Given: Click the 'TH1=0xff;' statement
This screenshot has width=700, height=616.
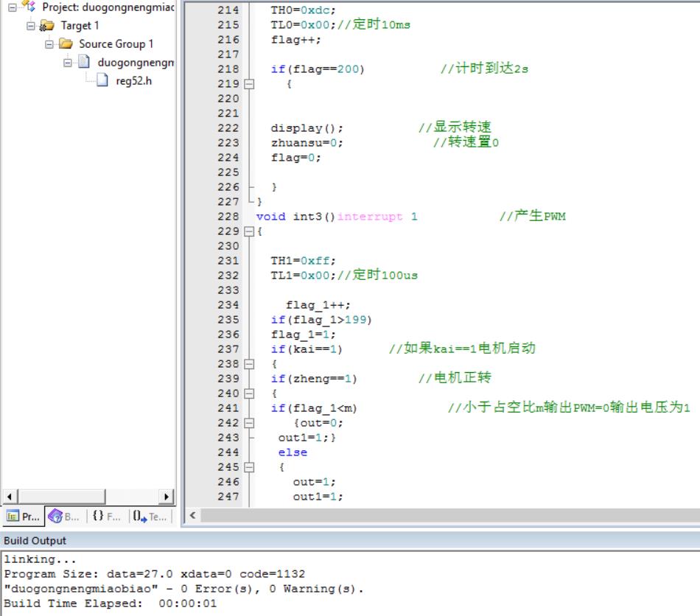Looking at the screenshot, I should (303, 261).
